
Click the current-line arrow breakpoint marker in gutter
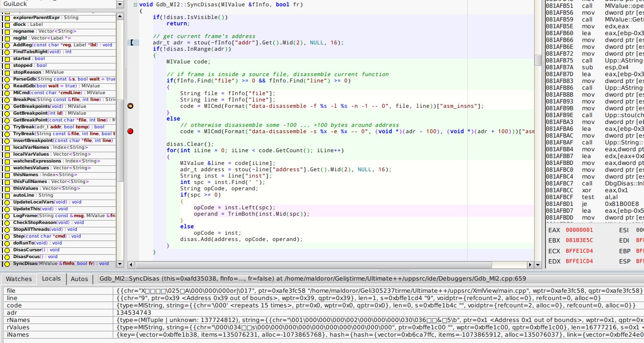click(x=130, y=106)
